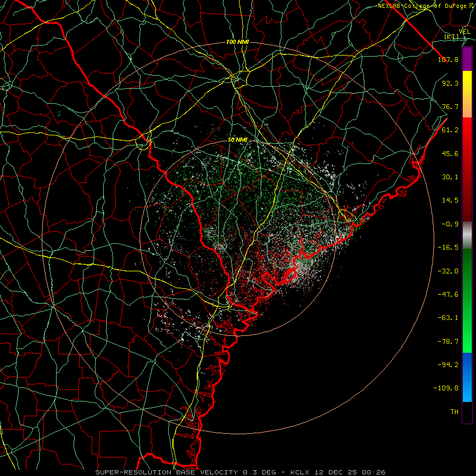Select the -32.0 velocity scale value

point(448,271)
